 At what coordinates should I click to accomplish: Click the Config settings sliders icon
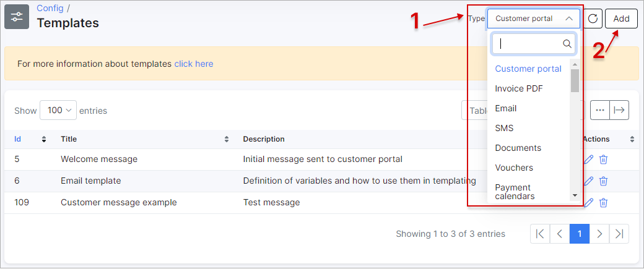[x=17, y=17]
